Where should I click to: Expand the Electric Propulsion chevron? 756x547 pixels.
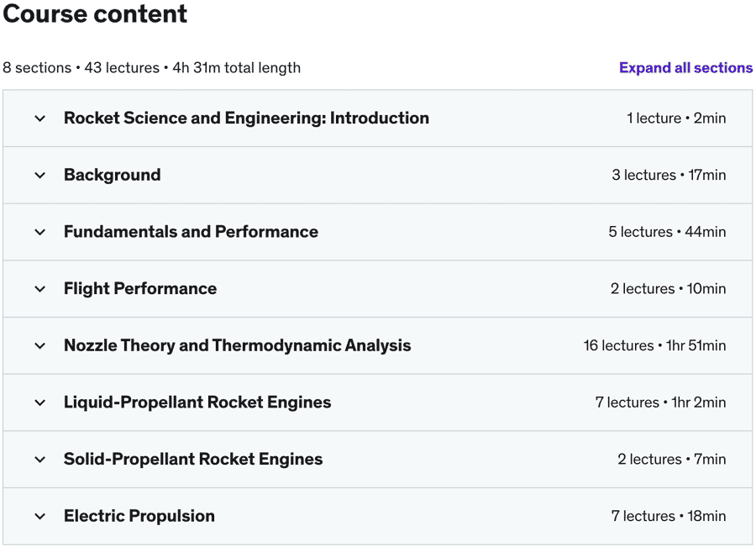pos(39,516)
